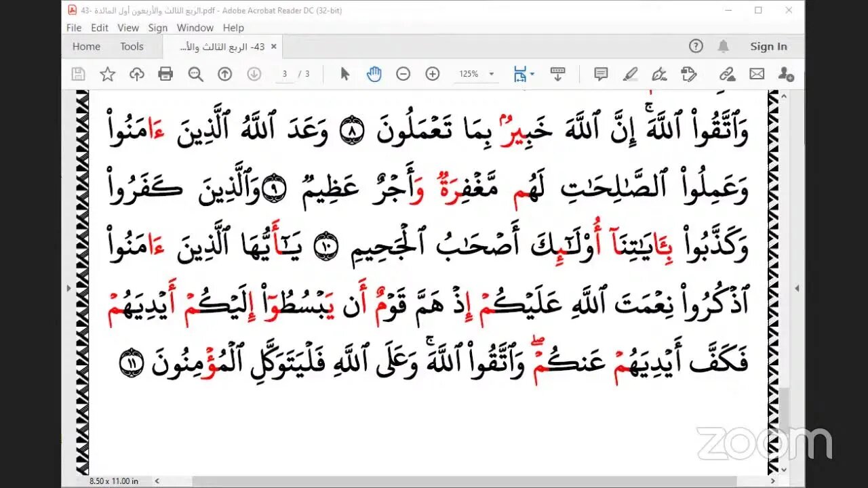Click the add person share icon
This screenshot has width=868, height=488.
(786, 74)
